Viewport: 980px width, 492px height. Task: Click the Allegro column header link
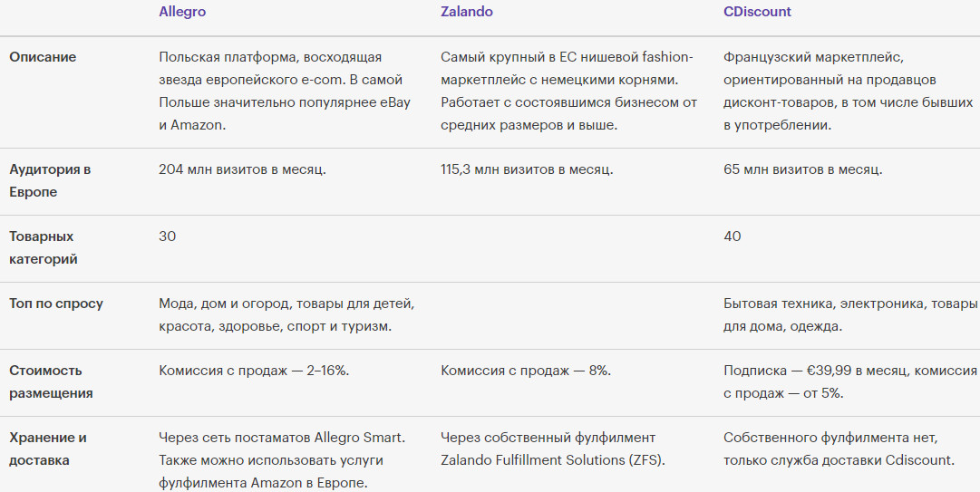pyautogui.click(x=181, y=12)
